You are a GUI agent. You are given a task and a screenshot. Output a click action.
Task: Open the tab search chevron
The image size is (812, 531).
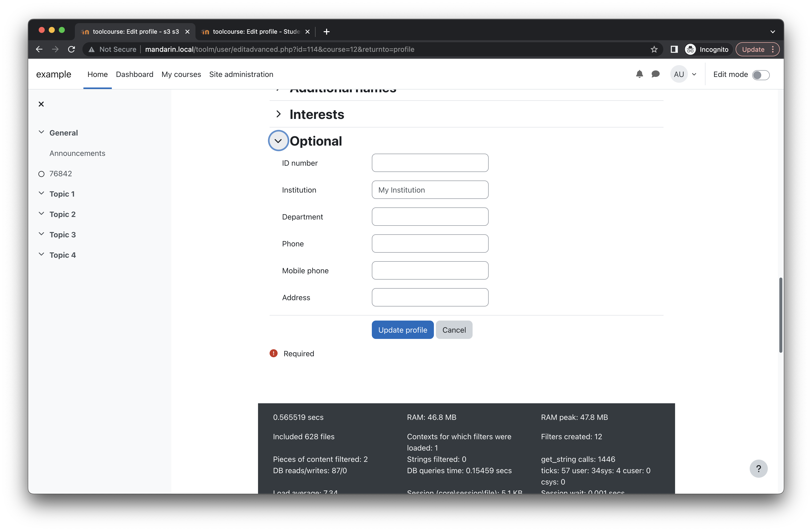[x=772, y=32]
